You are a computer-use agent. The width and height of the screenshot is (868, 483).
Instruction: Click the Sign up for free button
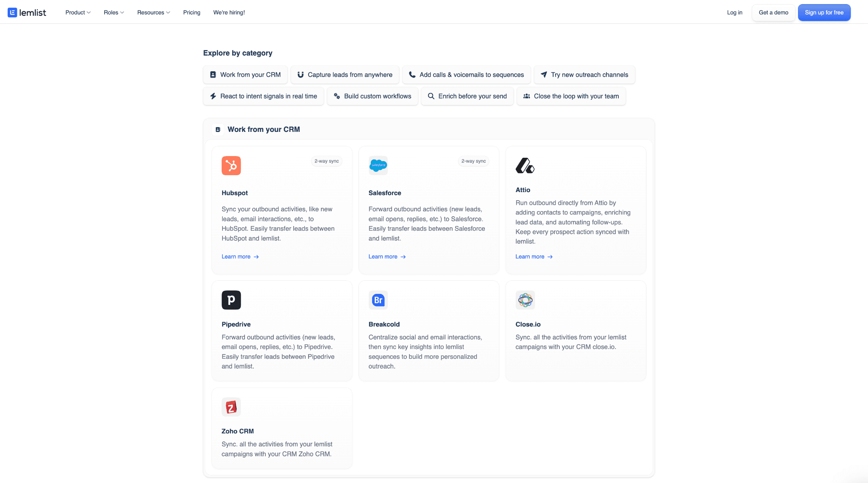[x=824, y=13]
